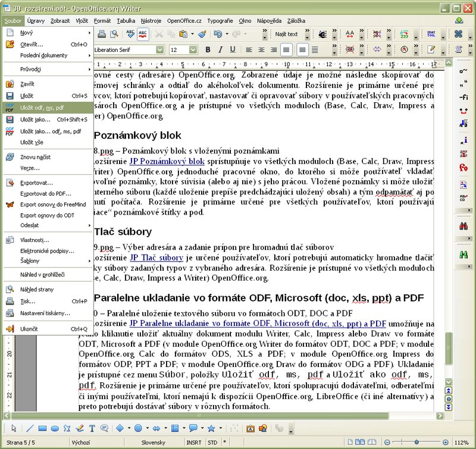Click the Slovensky language status field
Viewport: 476px width, 449px height.
(x=153, y=442)
